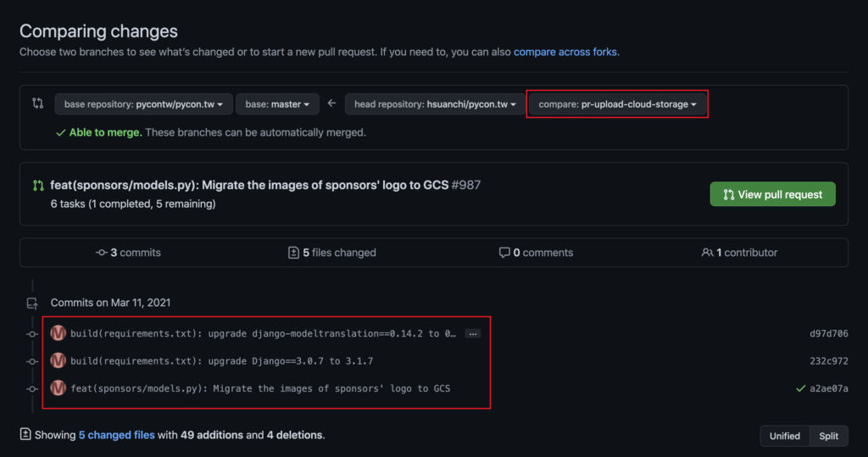This screenshot has height=457, width=868.
Task: Select the 0 comments tab
Action: point(536,253)
